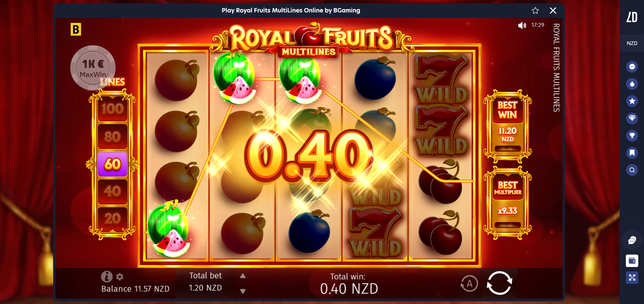Spin the reels with the circular arrow button
This screenshot has width=644, height=304.
pyautogui.click(x=499, y=283)
